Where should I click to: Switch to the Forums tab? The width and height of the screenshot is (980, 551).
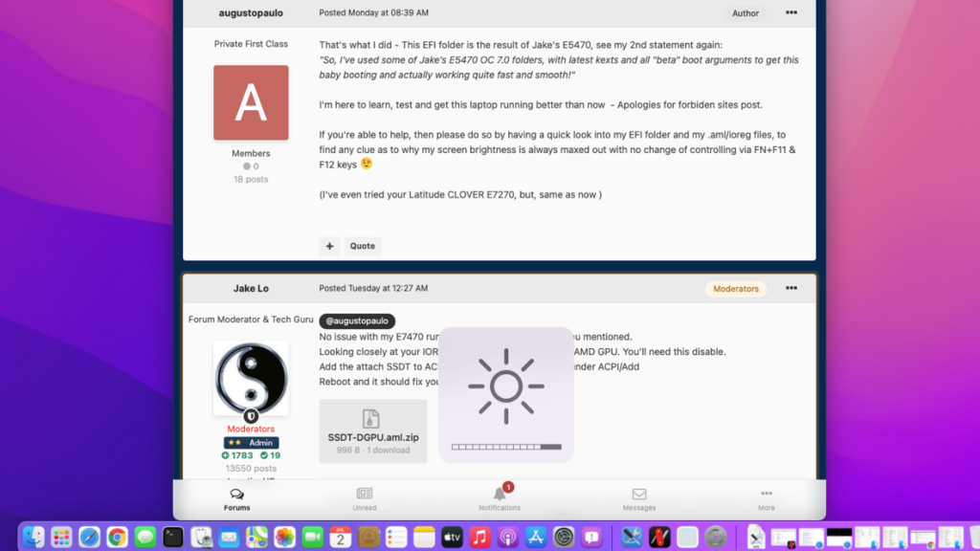click(237, 499)
